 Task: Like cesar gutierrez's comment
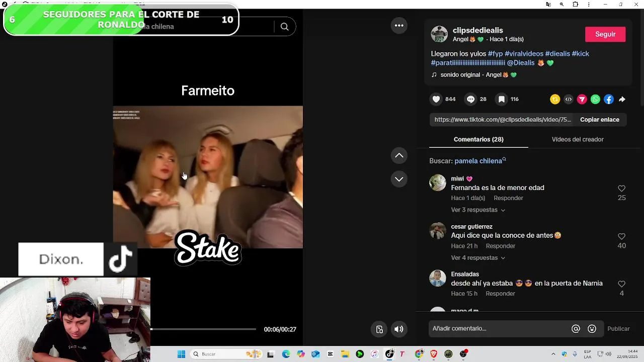621,236
